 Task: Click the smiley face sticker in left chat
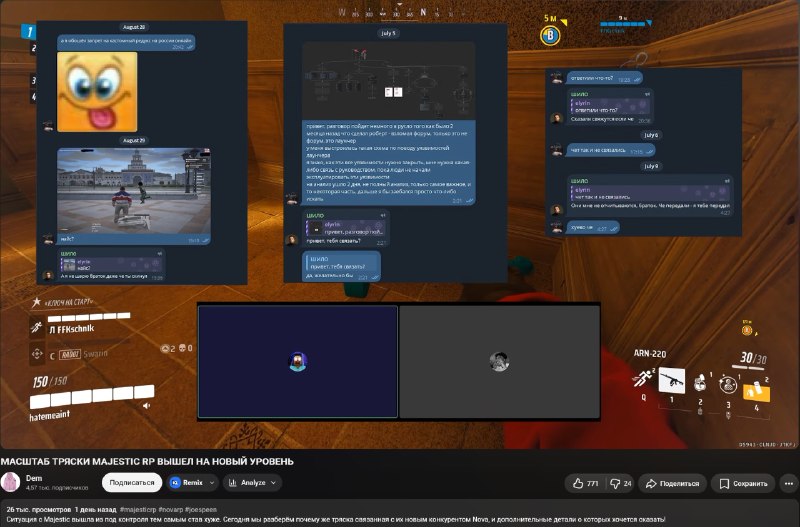point(97,92)
